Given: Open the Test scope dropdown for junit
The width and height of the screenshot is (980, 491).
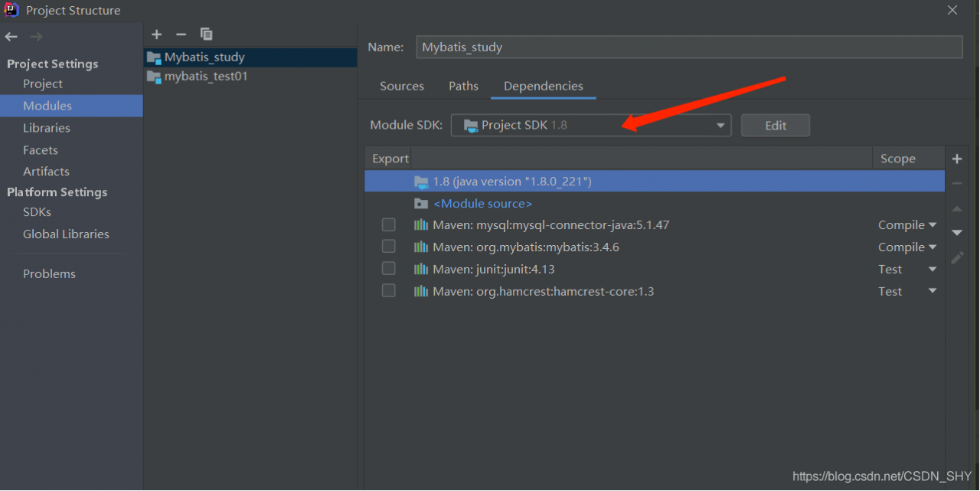Looking at the screenshot, I should (907, 270).
